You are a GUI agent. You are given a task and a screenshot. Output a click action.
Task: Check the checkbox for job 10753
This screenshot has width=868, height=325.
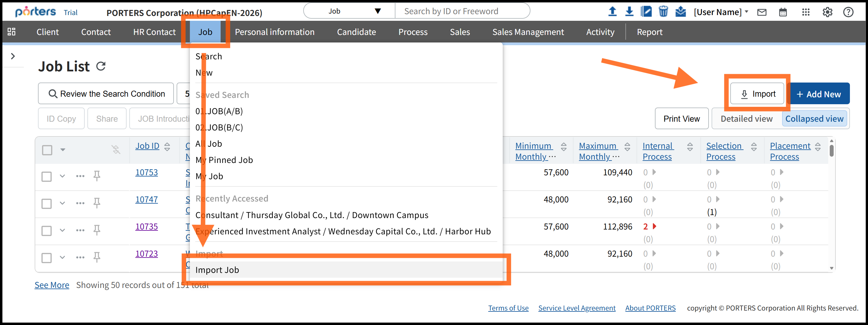click(46, 177)
